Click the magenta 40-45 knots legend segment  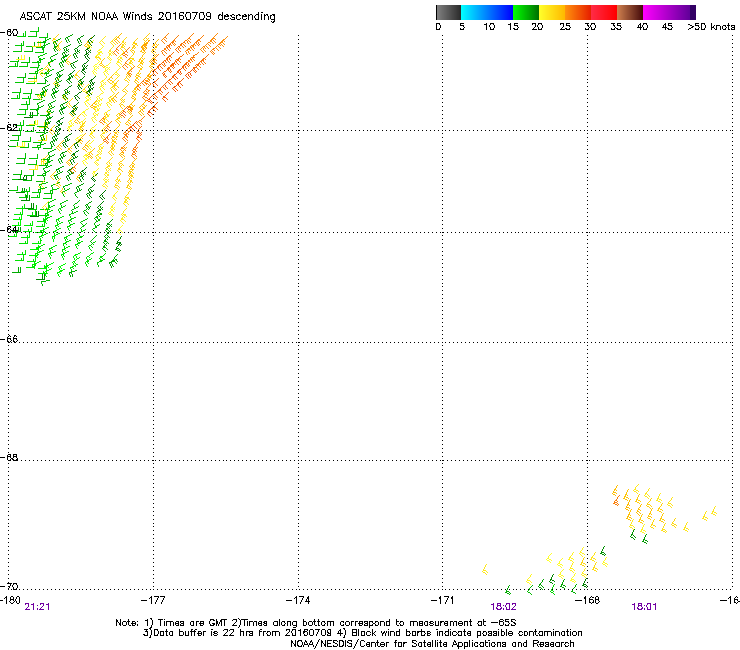656,12
